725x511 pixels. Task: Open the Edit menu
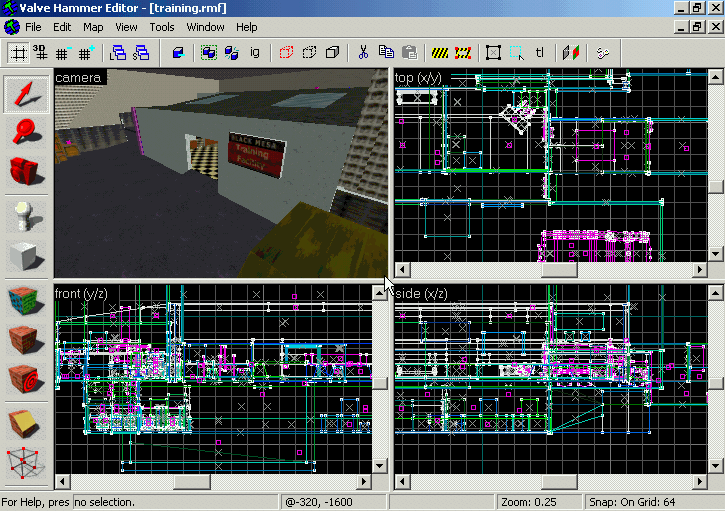pos(62,27)
